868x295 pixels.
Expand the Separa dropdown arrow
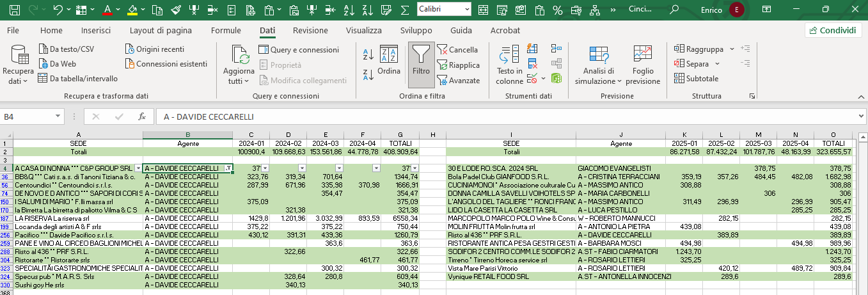click(717, 64)
